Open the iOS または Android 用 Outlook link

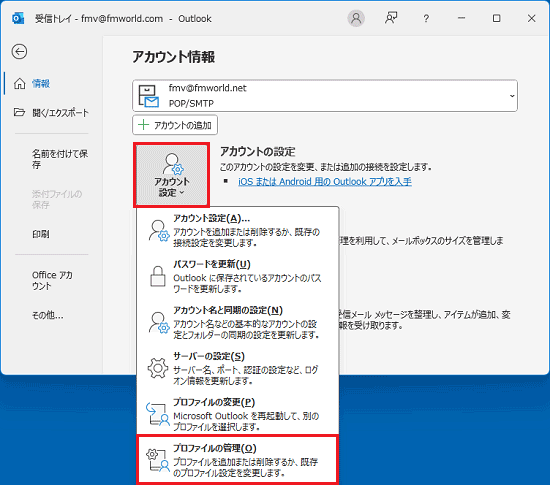point(325,182)
